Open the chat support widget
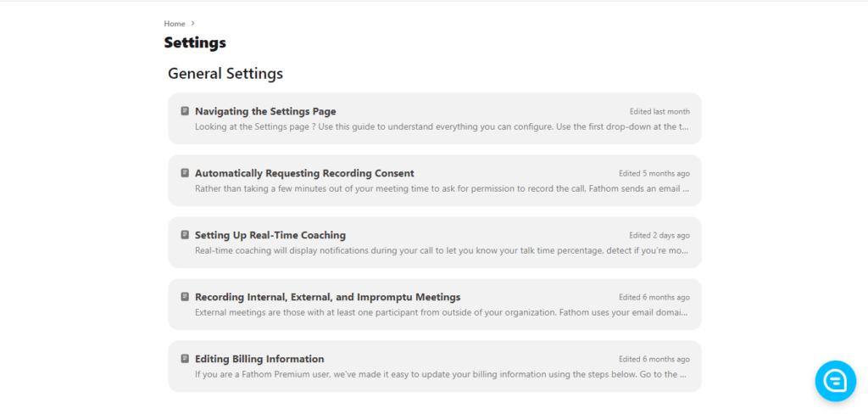The image size is (868, 414). 835,381
